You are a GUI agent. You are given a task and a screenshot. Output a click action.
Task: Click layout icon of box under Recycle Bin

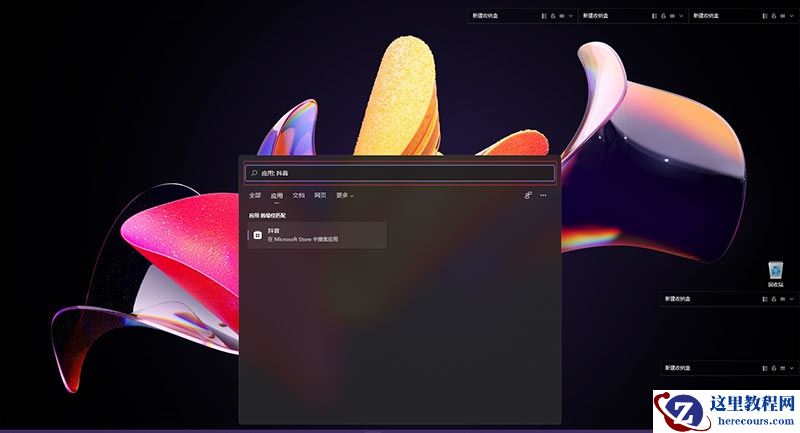(x=765, y=299)
